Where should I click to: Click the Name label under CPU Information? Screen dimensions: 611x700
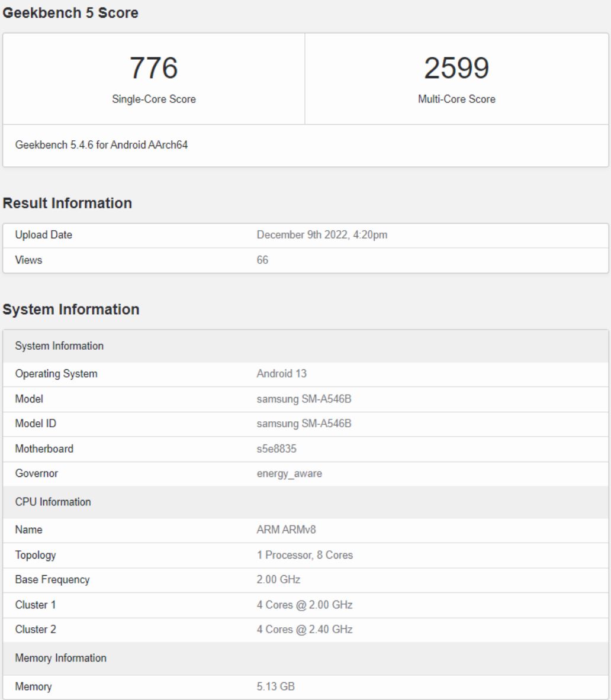28,530
